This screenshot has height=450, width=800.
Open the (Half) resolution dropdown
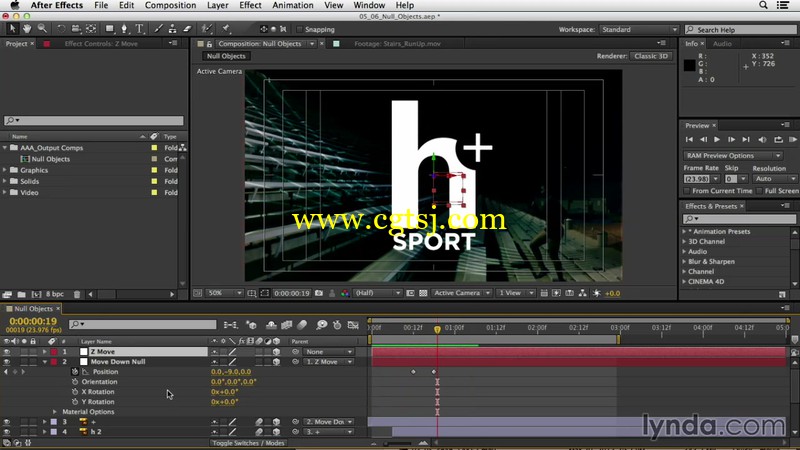tap(378, 293)
